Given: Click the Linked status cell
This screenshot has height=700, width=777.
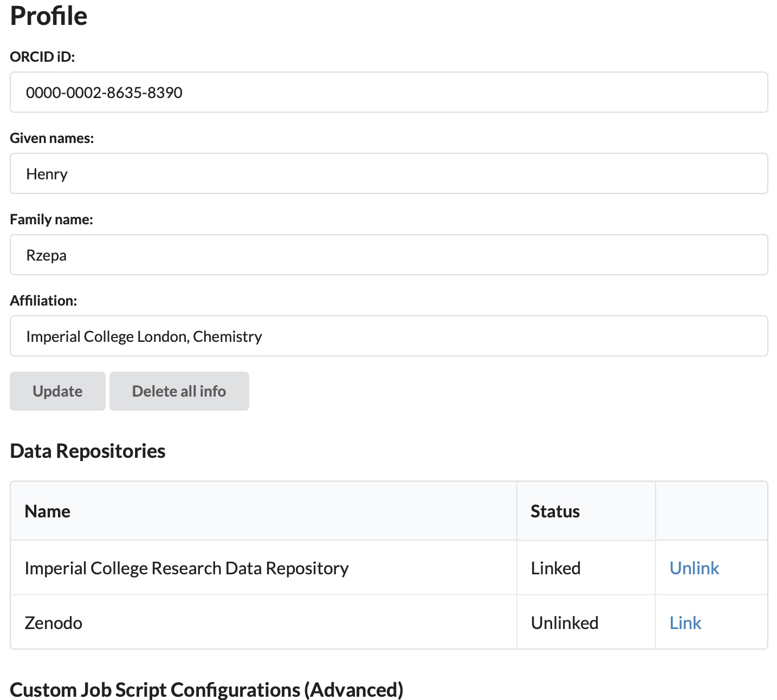Looking at the screenshot, I should pyautogui.click(x=555, y=568).
